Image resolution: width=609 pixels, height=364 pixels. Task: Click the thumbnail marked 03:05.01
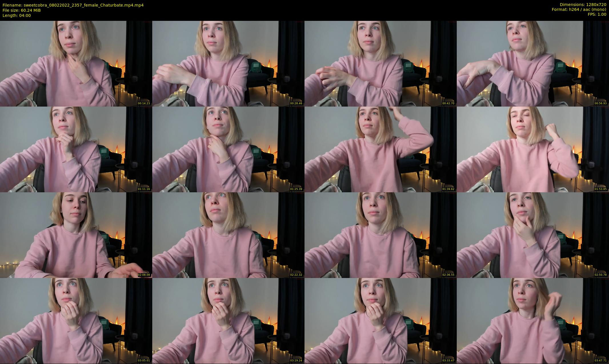coord(76,321)
